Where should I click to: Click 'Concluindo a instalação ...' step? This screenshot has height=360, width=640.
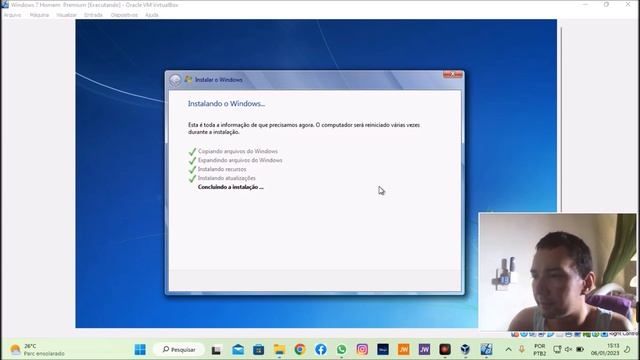(231, 187)
